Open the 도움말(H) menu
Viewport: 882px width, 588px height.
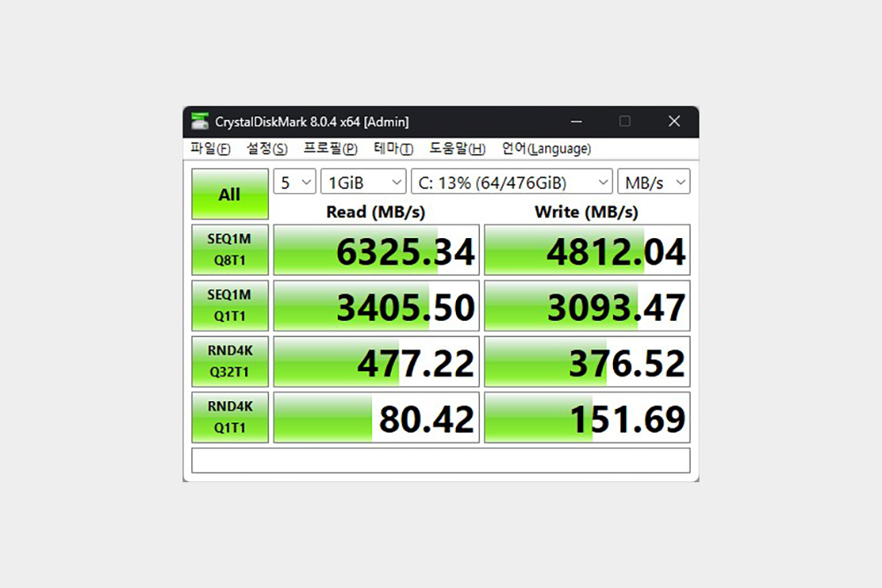tap(457, 148)
